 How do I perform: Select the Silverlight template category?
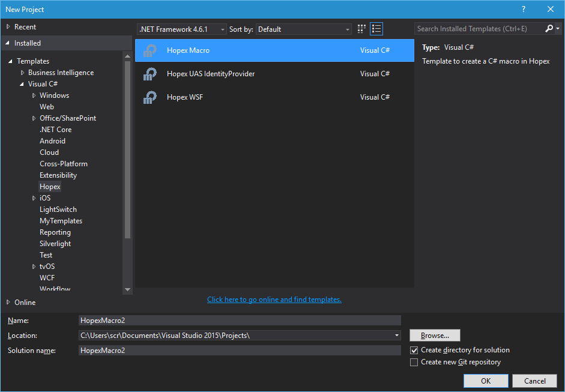[x=55, y=244]
